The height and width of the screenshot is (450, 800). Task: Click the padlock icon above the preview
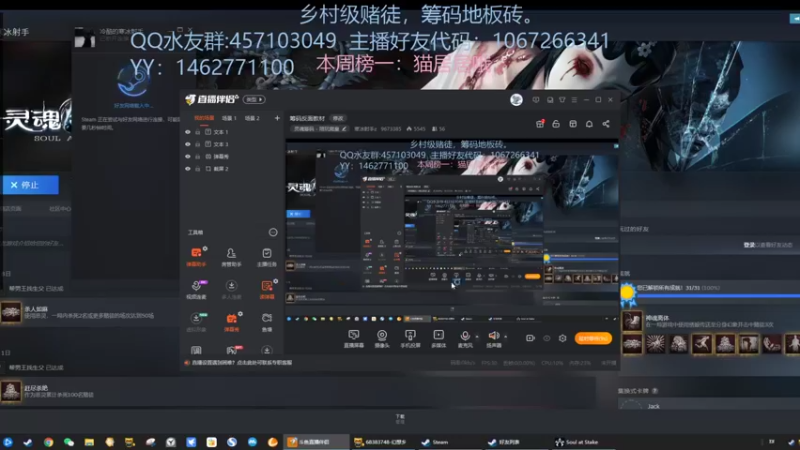pyautogui.click(x=556, y=124)
